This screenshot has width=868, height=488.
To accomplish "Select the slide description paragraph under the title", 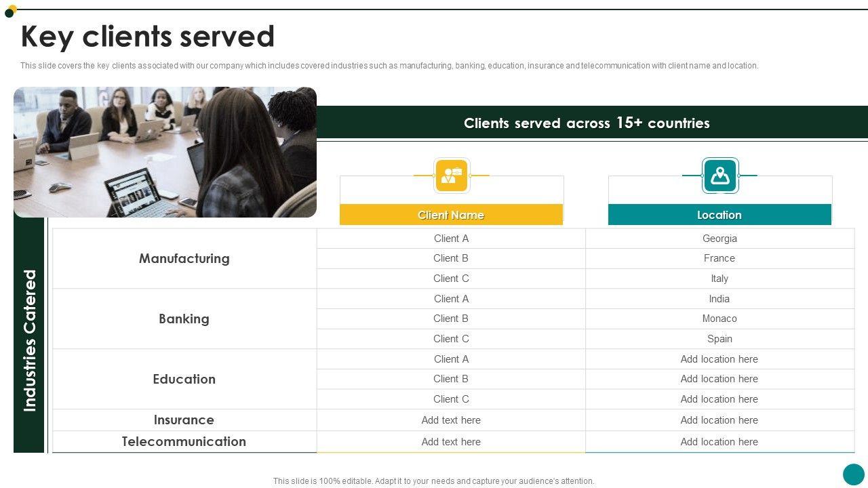I will pyautogui.click(x=389, y=66).
